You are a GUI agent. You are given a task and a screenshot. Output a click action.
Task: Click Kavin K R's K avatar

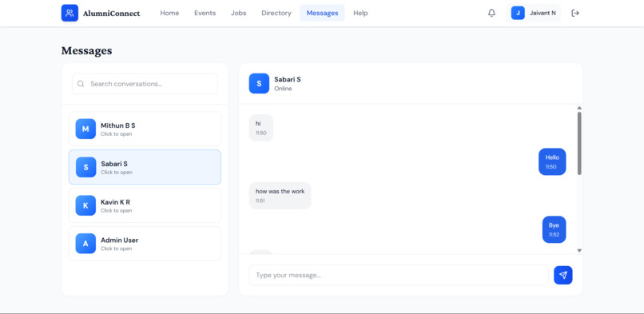point(85,205)
